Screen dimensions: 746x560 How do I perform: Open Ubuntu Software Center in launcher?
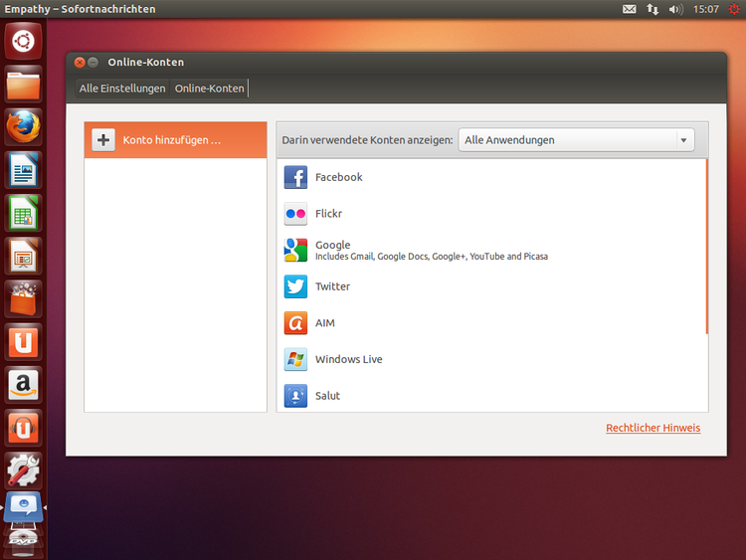[x=23, y=298]
